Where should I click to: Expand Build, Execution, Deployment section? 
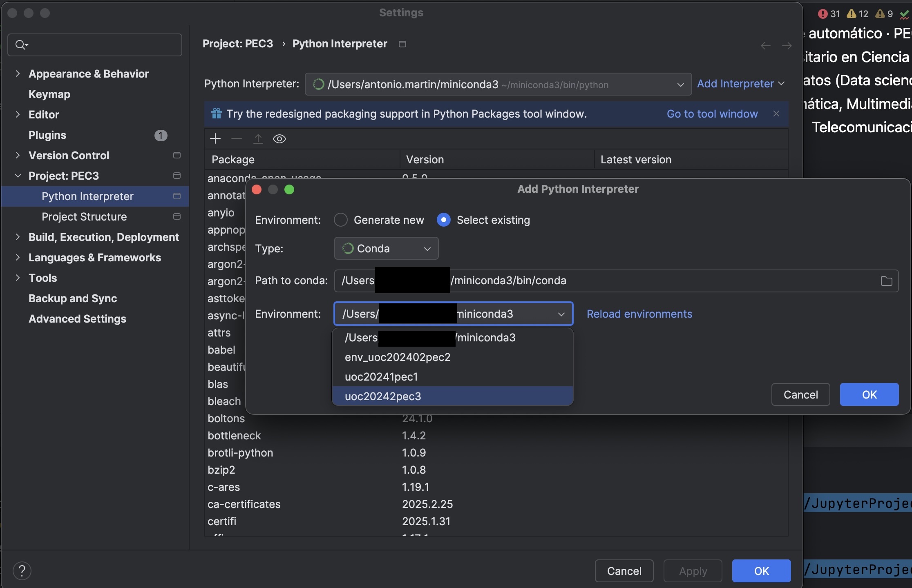coord(18,237)
